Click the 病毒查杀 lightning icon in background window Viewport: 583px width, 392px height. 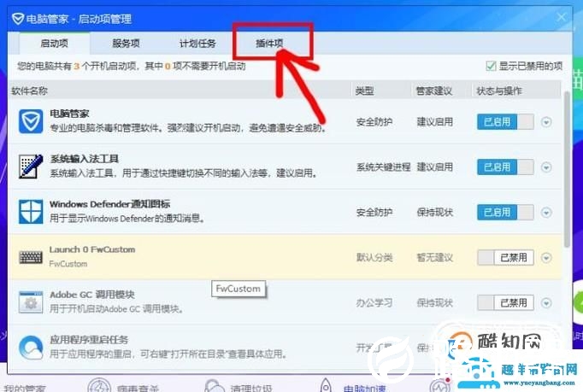tap(99, 385)
